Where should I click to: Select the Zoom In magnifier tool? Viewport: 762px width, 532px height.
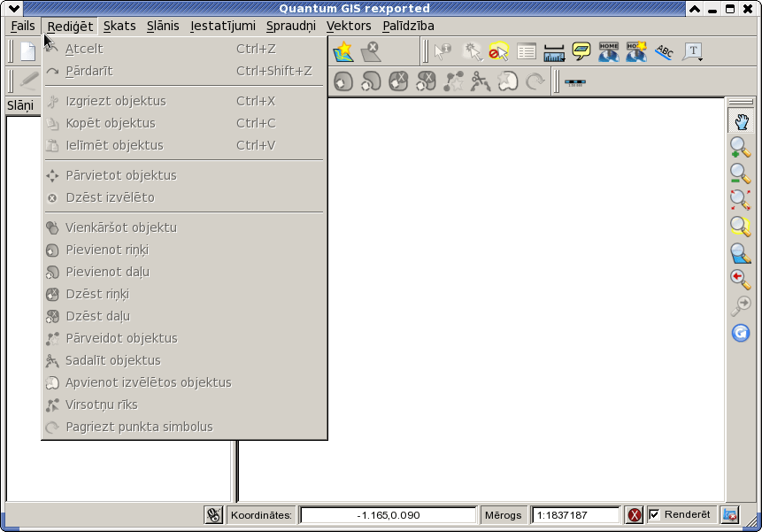coord(741,147)
